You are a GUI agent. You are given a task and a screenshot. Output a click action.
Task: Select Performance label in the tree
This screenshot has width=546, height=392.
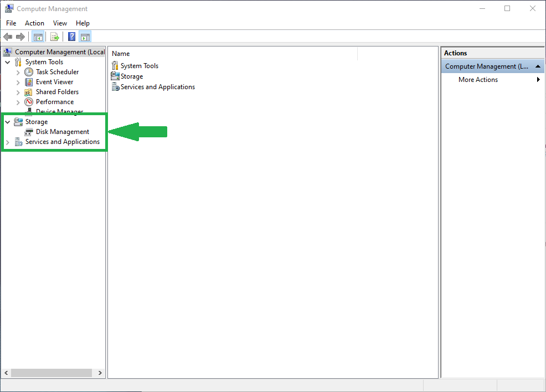point(55,102)
